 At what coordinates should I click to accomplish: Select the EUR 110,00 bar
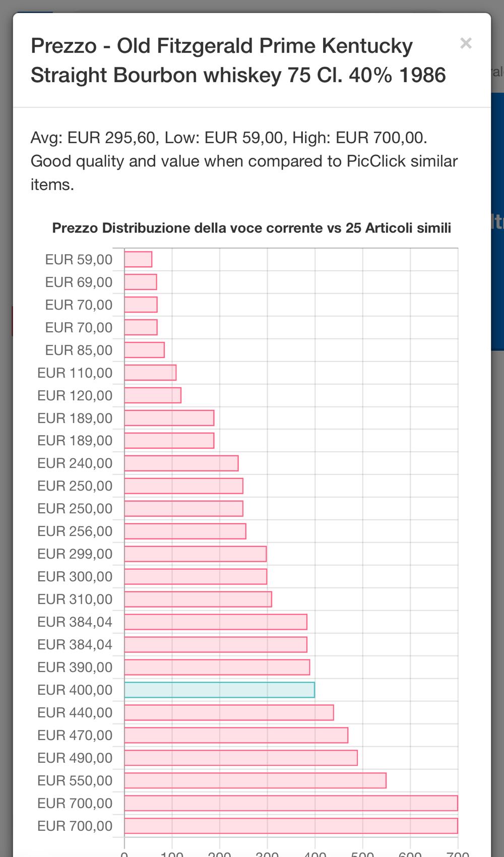[150, 373]
